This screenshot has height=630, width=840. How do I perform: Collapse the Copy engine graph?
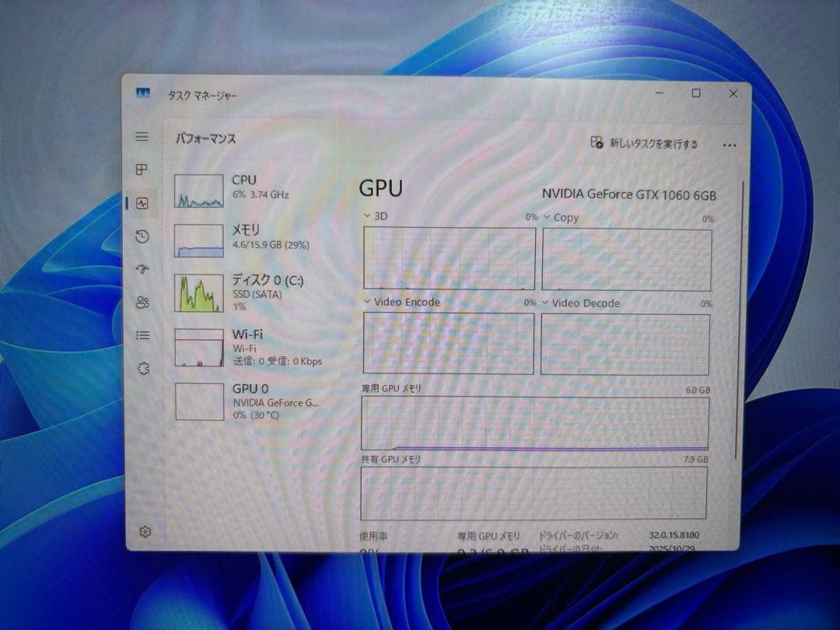point(544,218)
